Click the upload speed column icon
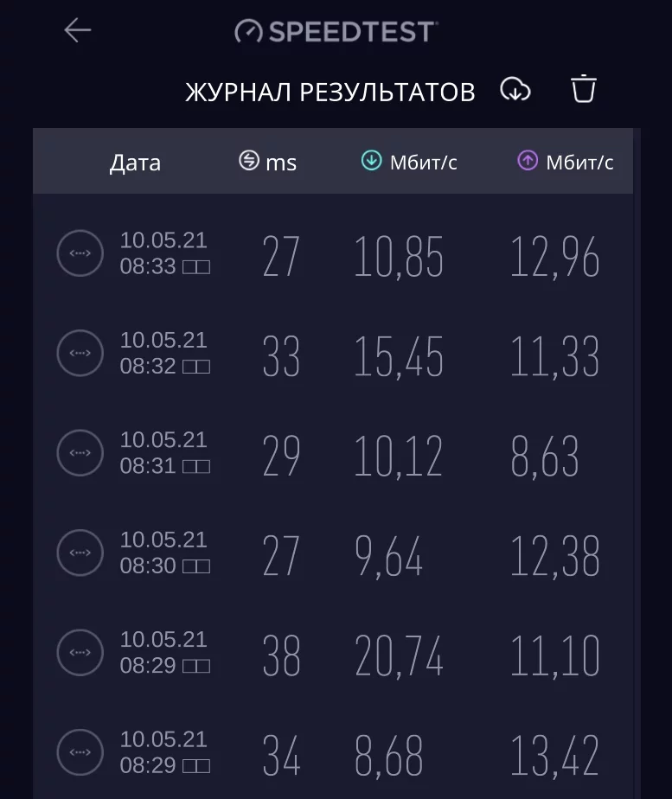Screen dimensions: 672x799 [x=528, y=161]
